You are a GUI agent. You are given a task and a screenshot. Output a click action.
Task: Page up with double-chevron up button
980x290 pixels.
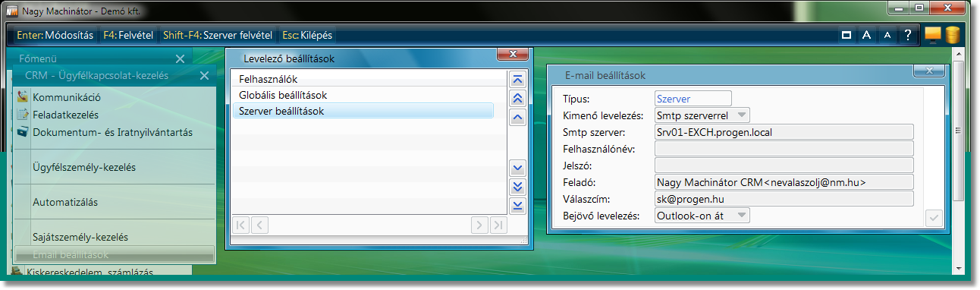click(518, 98)
